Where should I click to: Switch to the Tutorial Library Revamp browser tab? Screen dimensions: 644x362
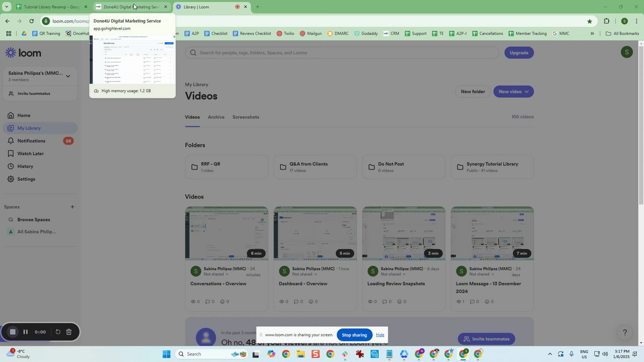[51, 7]
